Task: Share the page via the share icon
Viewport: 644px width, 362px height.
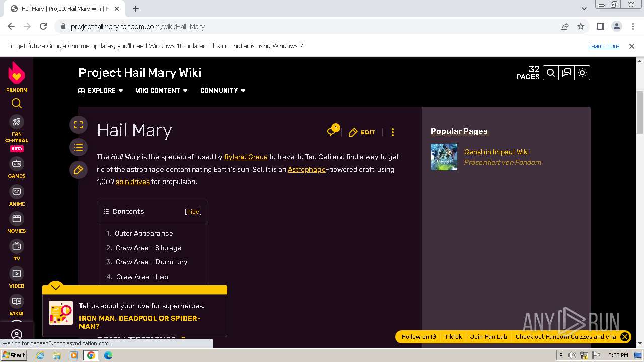Action: coord(565,27)
